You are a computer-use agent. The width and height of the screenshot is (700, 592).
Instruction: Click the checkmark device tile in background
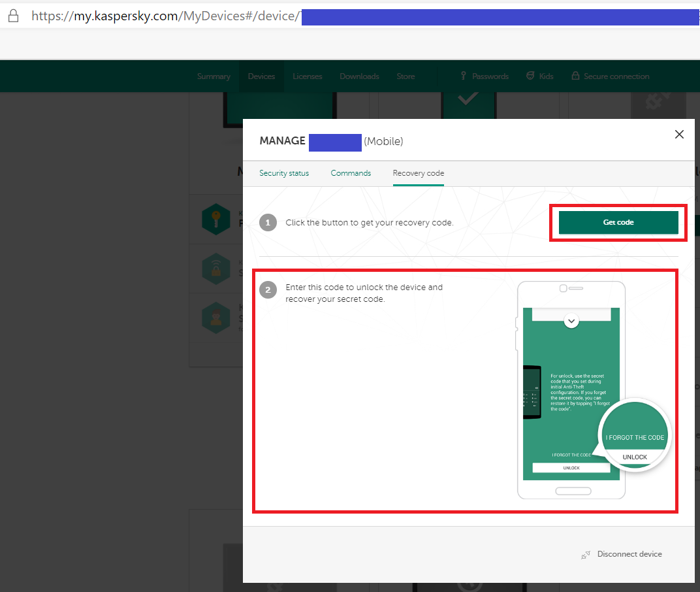pos(468,105)
